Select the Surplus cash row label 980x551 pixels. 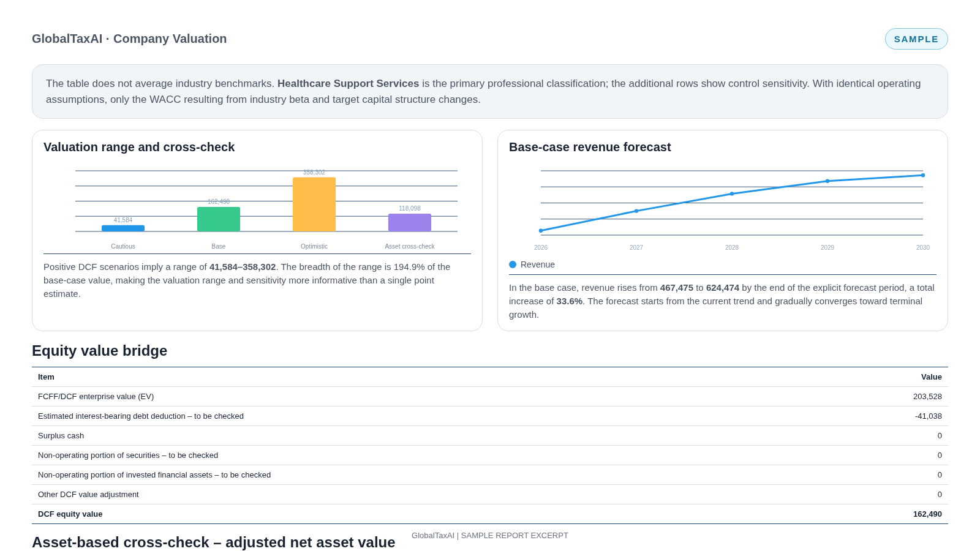(61, 436)
